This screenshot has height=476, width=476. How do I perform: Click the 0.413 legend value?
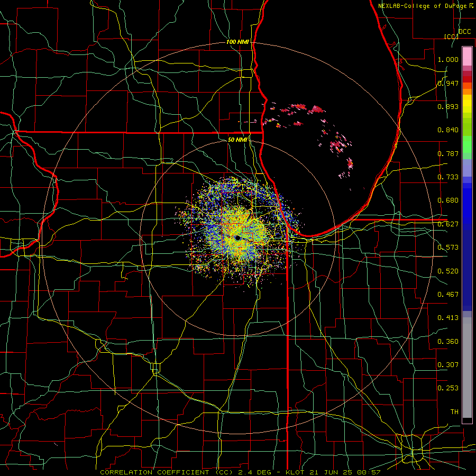click(448, 318)
